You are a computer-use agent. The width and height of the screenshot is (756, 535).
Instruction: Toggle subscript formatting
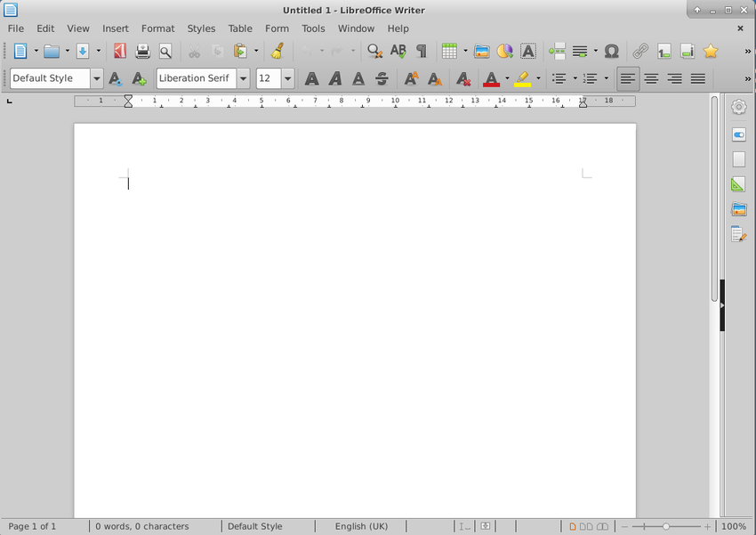[434, 78]
